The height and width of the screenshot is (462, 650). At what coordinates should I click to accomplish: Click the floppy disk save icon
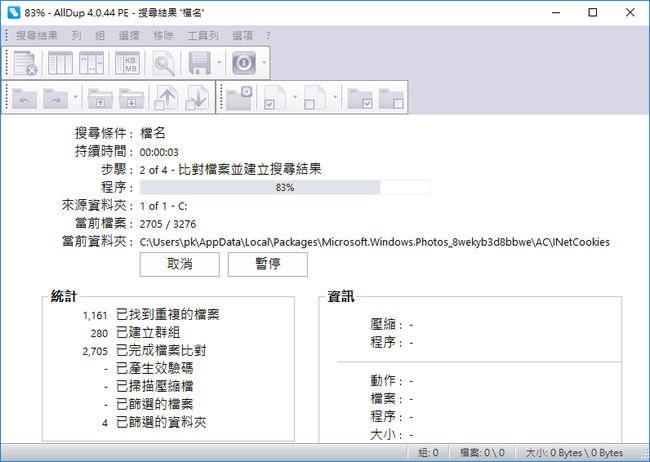(200, 63)
